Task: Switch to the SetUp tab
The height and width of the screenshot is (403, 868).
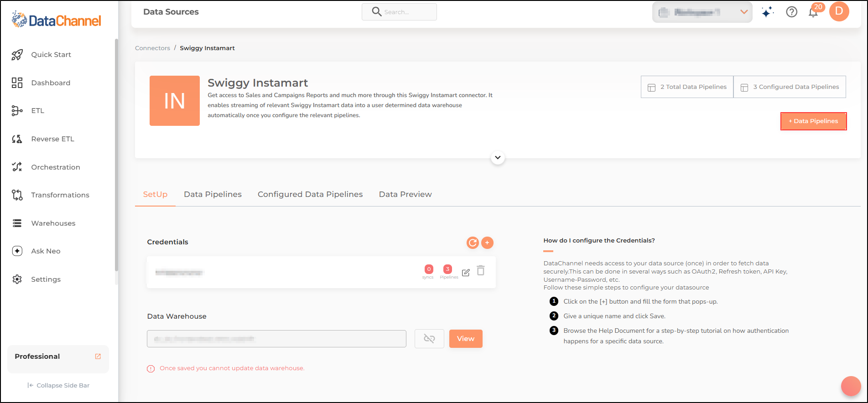Action: coord(155,195)
